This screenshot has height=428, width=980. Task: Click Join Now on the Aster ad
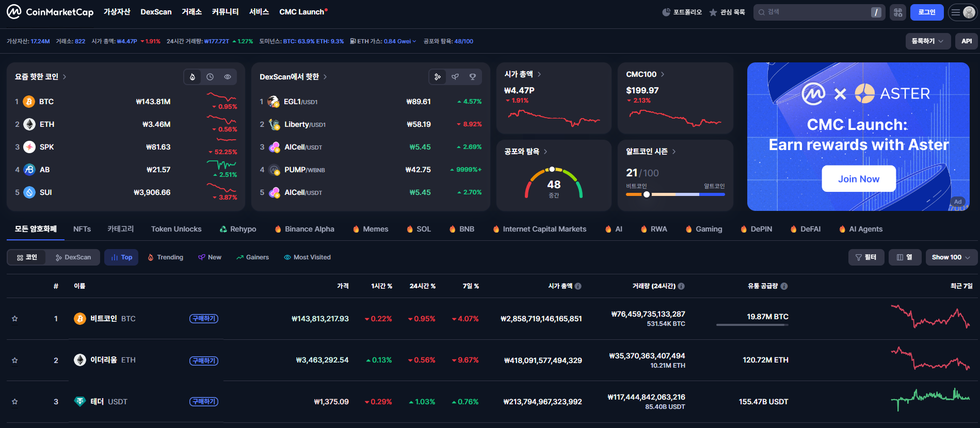[x=859, y=179]
